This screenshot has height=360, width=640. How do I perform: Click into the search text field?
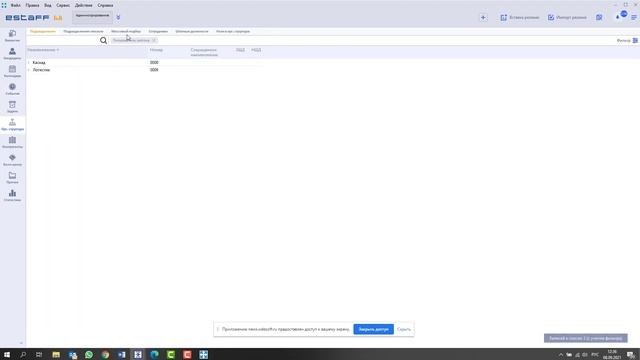[x=63, y=40]
